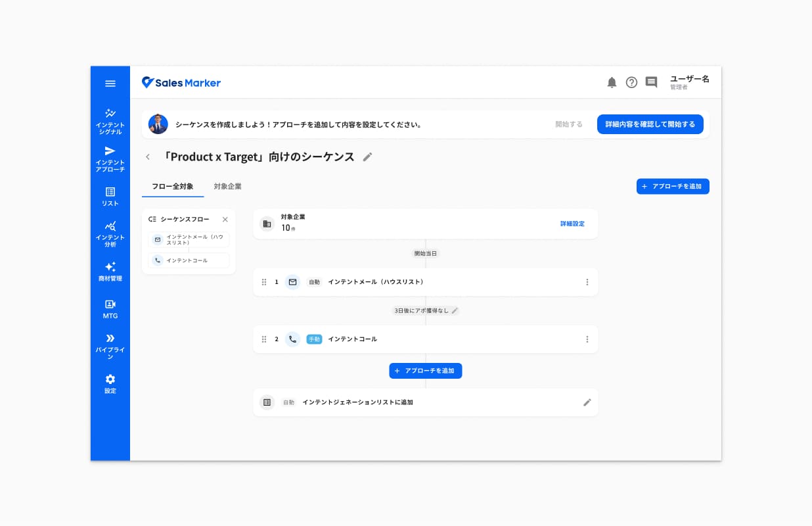Screen dimensions: 812x526
Task: Open the chat message icon
Action: click(x=651, y=82)
